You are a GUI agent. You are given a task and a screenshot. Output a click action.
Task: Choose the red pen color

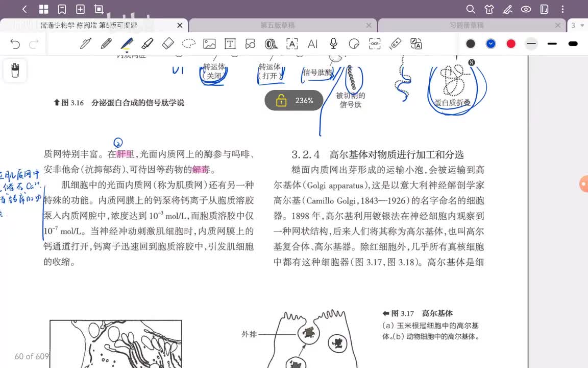(511, 44)
